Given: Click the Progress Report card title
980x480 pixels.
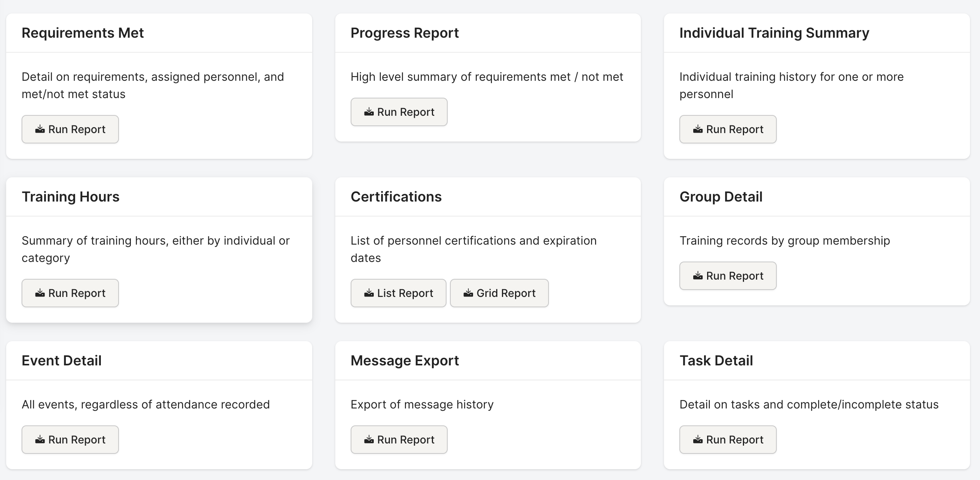Looking at the screenshot, I should [x=405, y=33].
